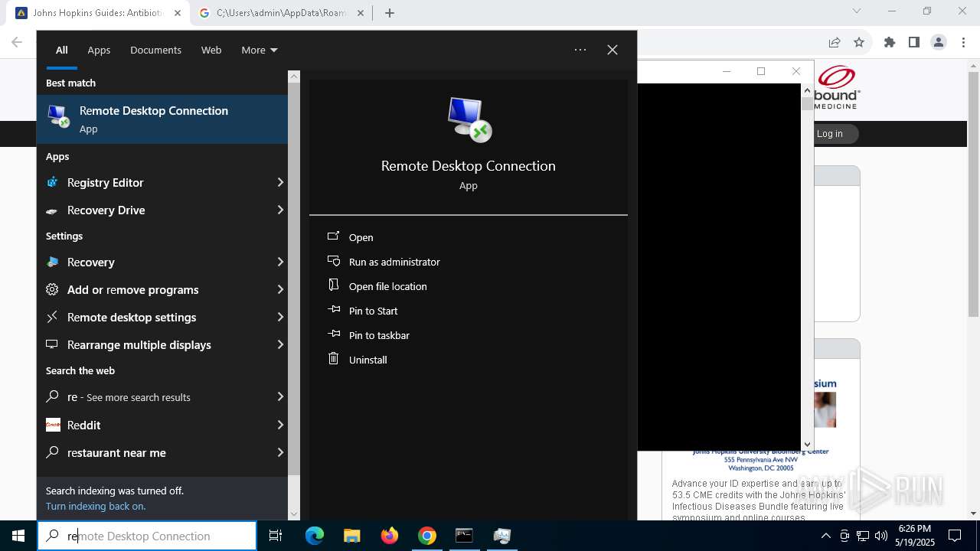Open the More filter dropdown

pos(259,50)
